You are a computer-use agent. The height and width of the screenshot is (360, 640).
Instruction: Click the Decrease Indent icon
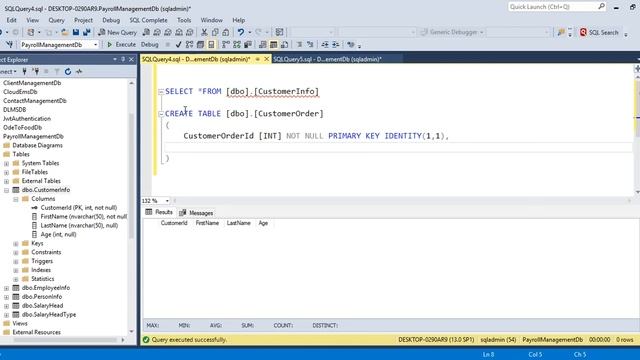[325, 44]
